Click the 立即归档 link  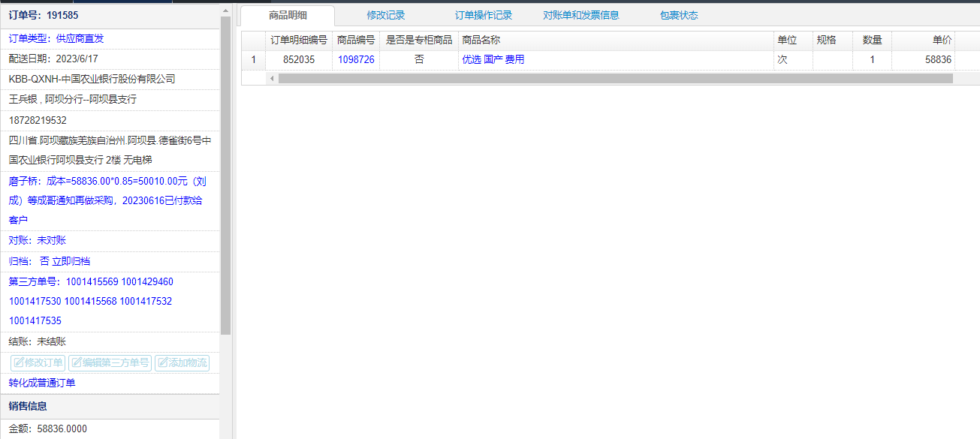(71, 261)
